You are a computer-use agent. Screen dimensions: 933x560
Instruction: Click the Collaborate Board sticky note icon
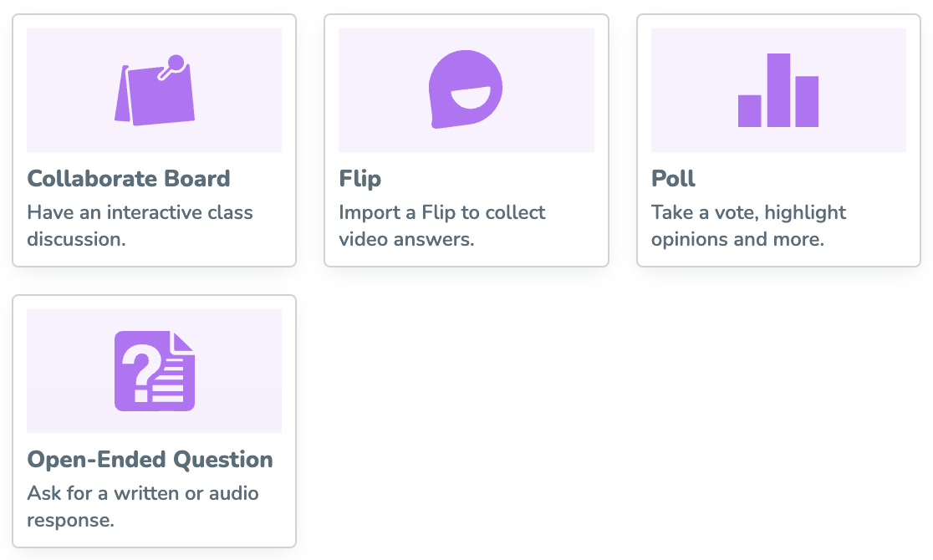(155, 90)
